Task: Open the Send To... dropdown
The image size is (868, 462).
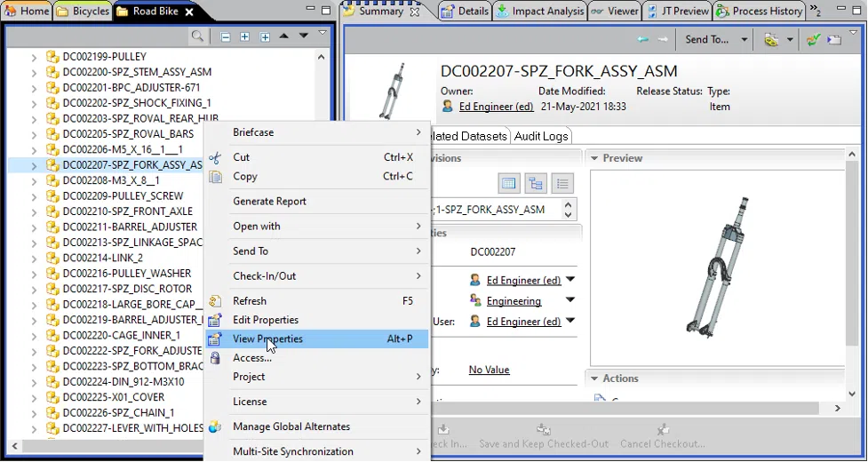Action: coord(744,40)
